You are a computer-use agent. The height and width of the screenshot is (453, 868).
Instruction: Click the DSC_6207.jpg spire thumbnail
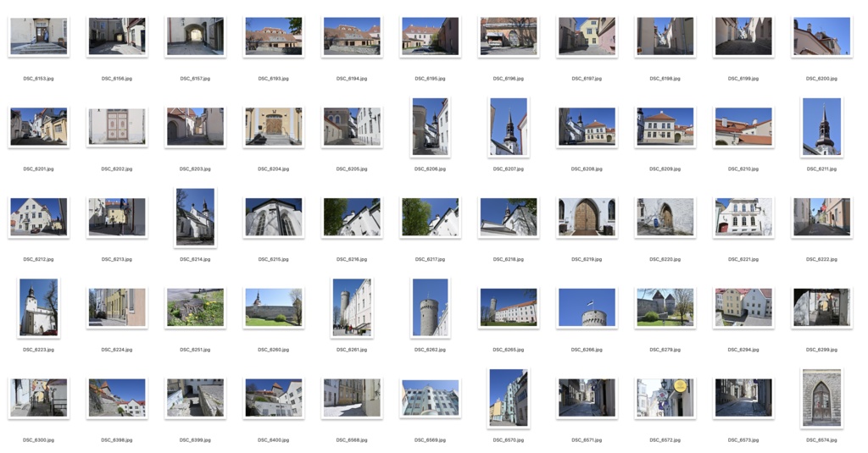(x=509, y=127)
